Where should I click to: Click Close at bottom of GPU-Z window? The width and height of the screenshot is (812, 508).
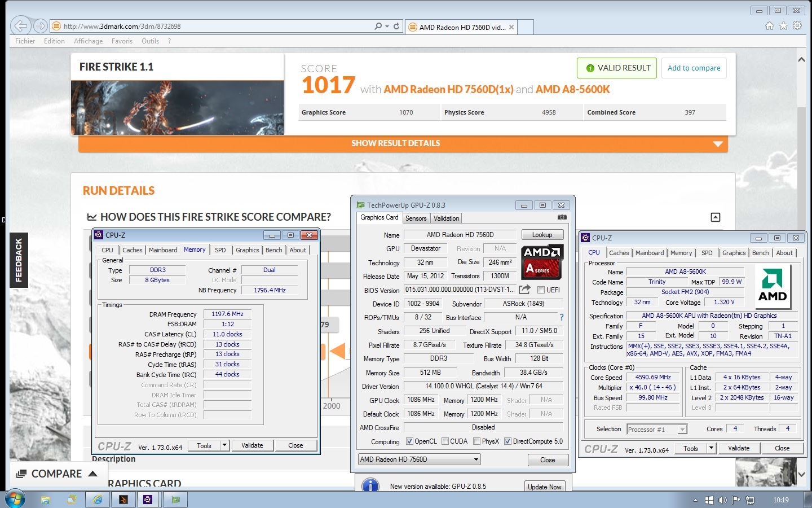coord(548,460)
